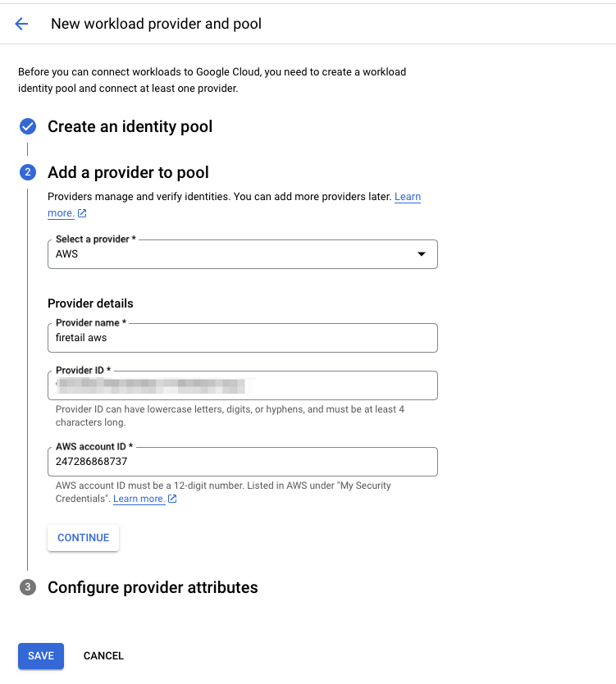This screenshot has height=684, width=616.
Task: Click the Select a provider dropdown arrow
Action: click(x=422, y=254)
